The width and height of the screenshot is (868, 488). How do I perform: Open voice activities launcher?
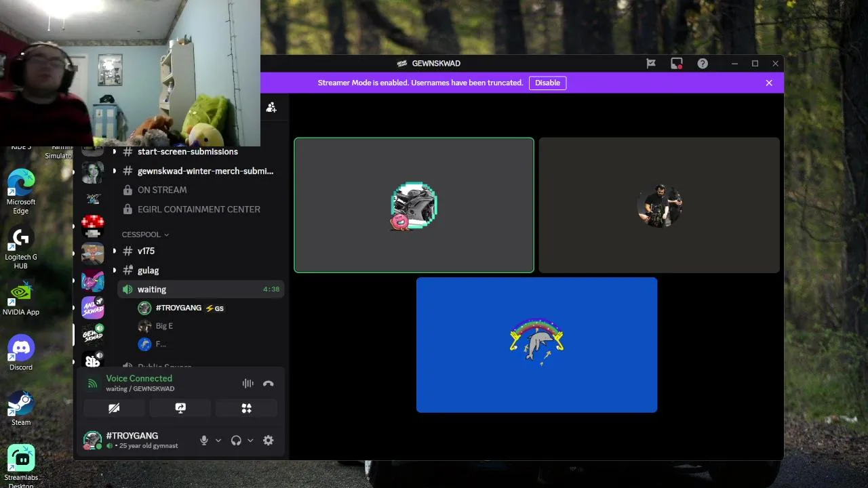click(x=246, y=408)
